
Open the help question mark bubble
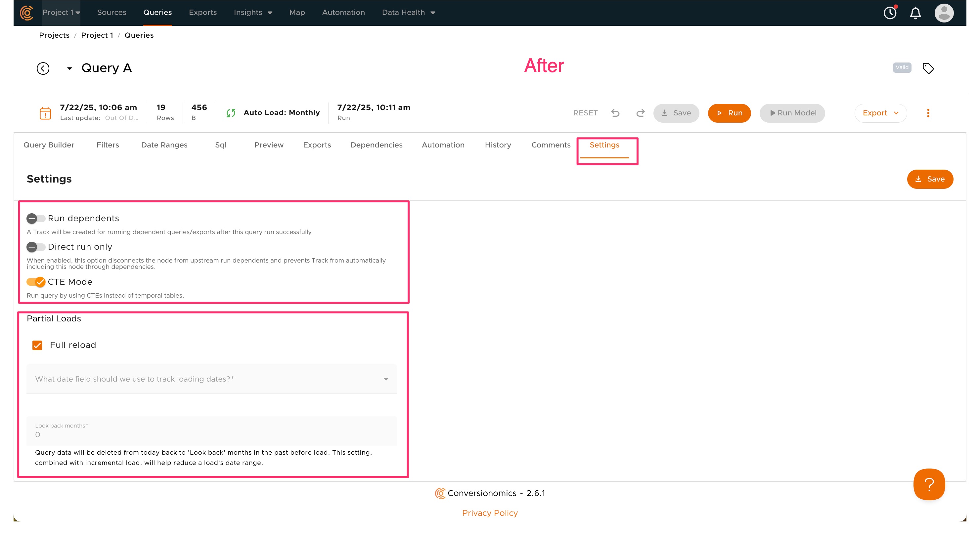(929, 484)
